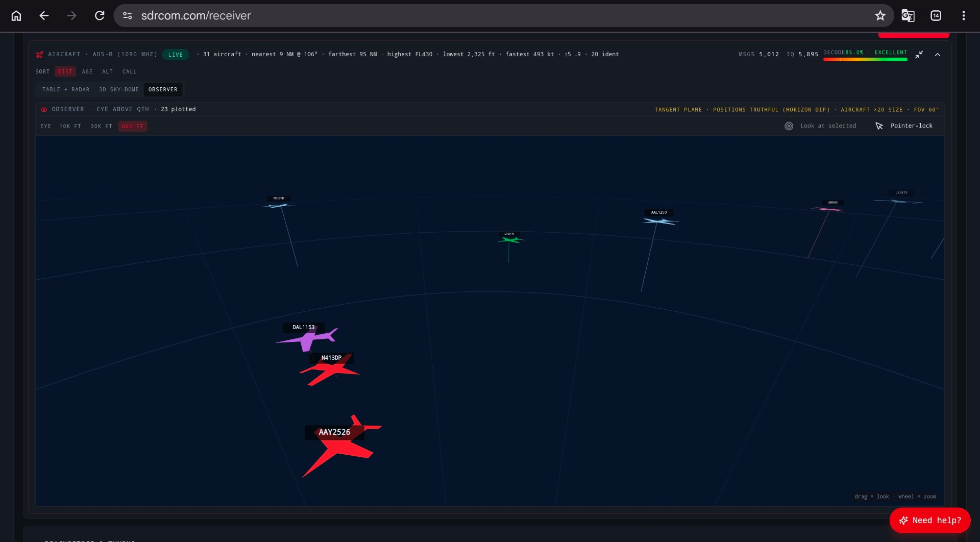
Task: Open the Google Translate icon
Action: (908, 16)
